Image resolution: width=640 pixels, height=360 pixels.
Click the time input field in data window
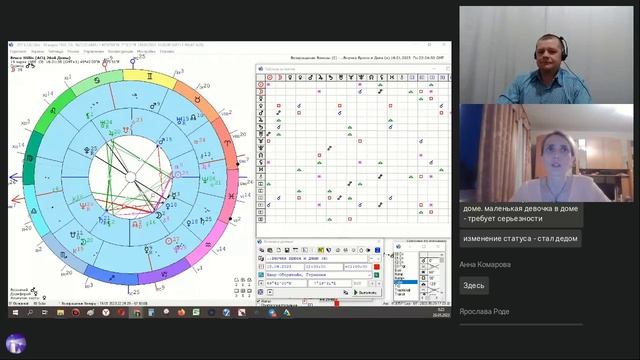(324, 267)
